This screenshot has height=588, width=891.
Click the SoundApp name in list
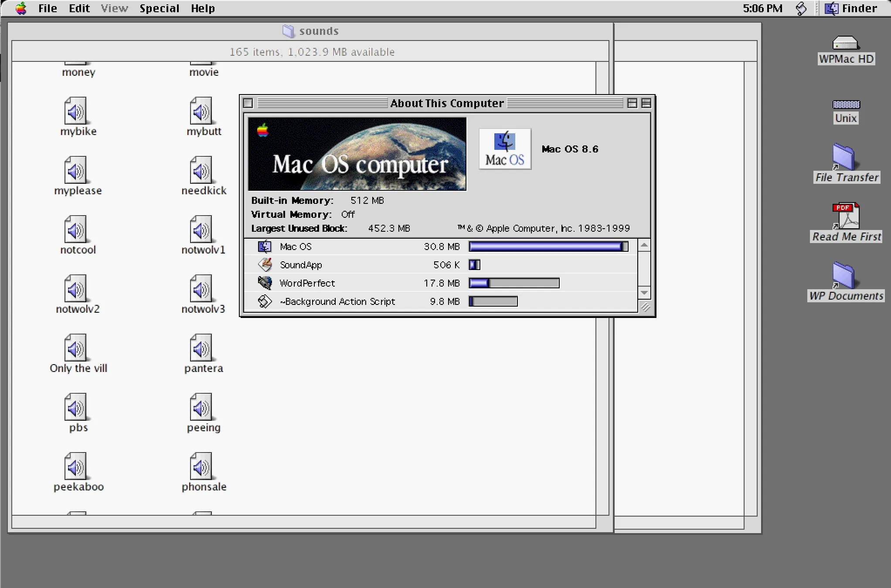[x=301, y=265]
